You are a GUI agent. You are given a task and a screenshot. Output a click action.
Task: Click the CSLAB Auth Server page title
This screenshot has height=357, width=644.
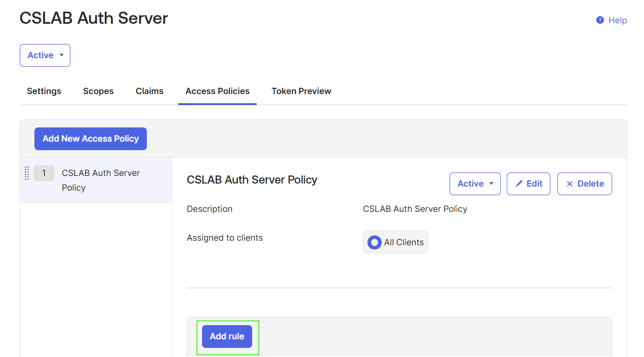[x=94, y=18]
